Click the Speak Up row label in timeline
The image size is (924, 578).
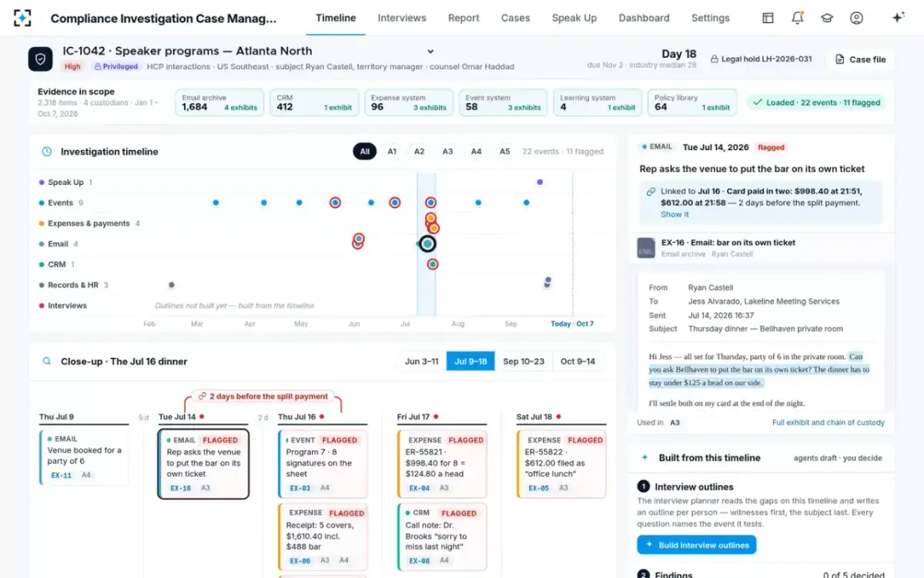coord(65,183)
